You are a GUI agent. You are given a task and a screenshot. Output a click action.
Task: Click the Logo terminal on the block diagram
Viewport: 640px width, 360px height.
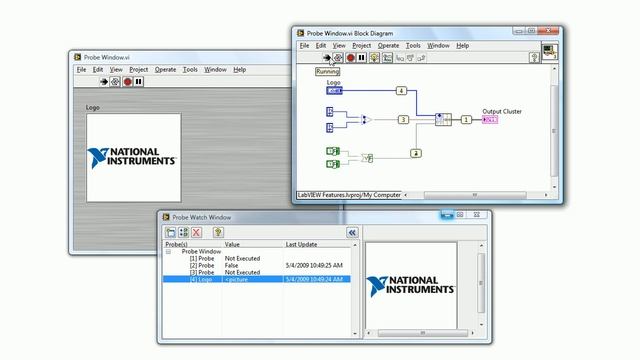334,91
